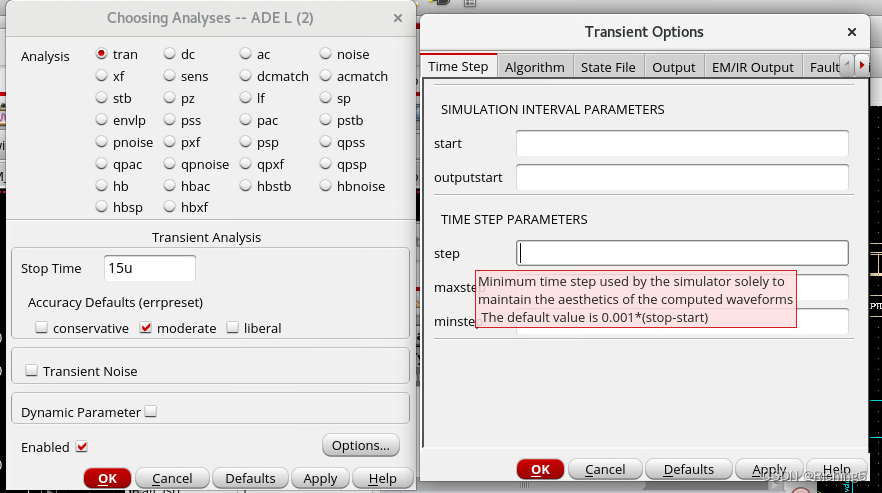Enable Transient Noise checkbox
882x493 pixels.
32,371
